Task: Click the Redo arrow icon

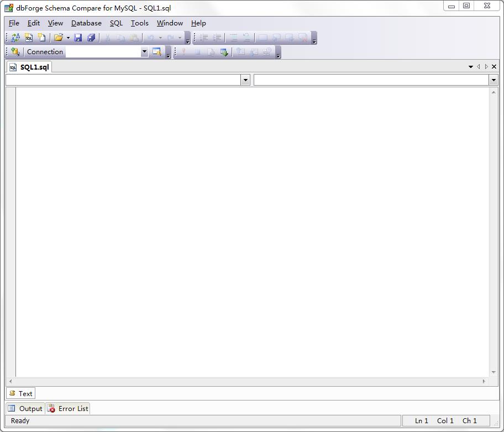Action: click(170, 38)
